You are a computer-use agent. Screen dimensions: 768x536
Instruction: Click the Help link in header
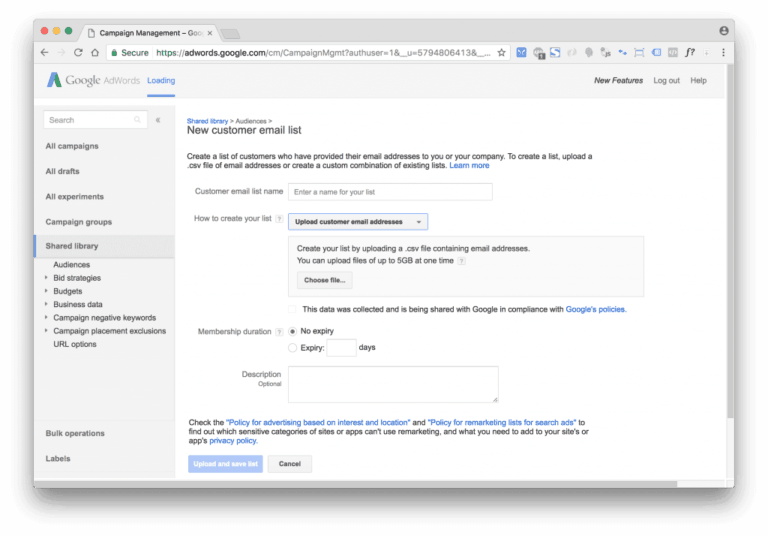click(698, 80)
